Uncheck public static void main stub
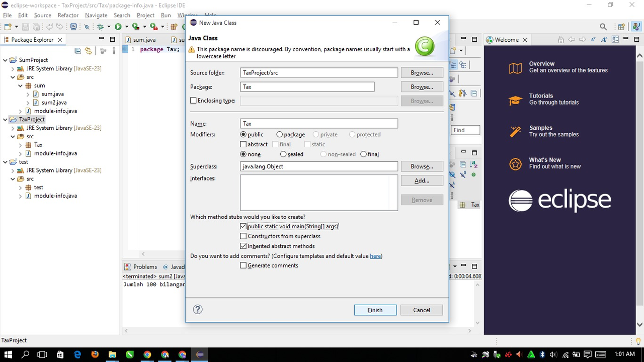This screenshot has width=644, height=362. (244, 227)
